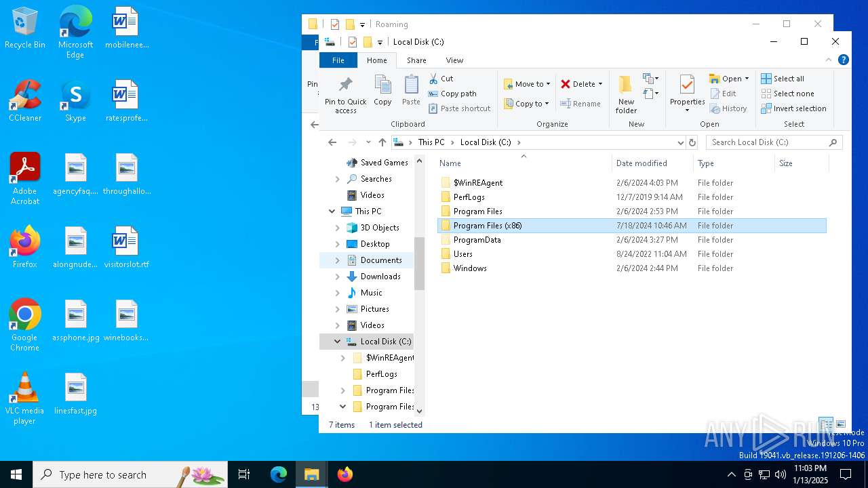
Task: Click This PC in the address breadcrumb
Action: click(x=431, y=142)
